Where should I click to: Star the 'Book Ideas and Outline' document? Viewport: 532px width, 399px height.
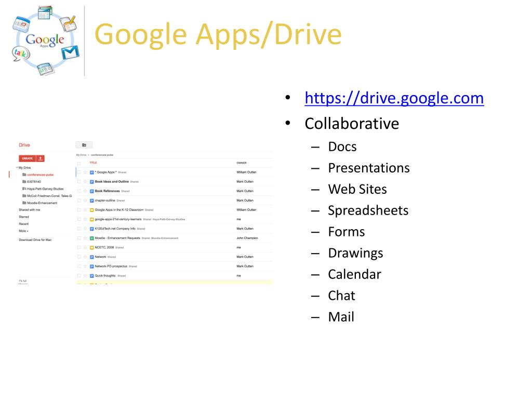tap(85, 182)
